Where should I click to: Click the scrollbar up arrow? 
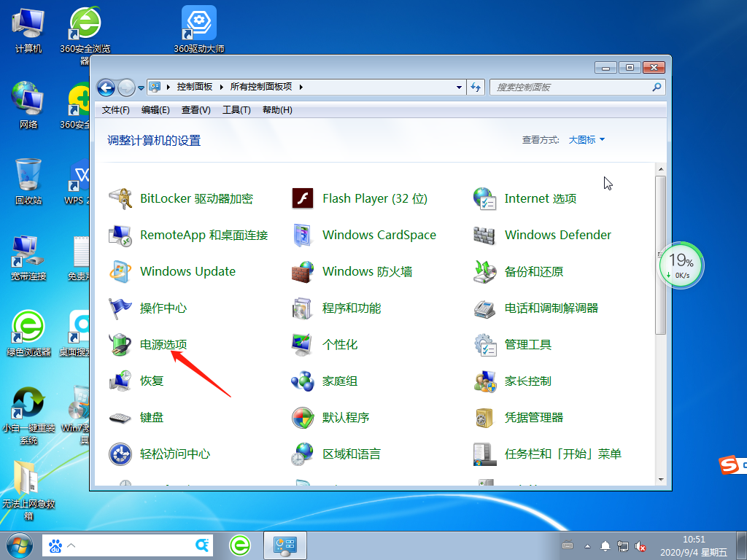661,169
